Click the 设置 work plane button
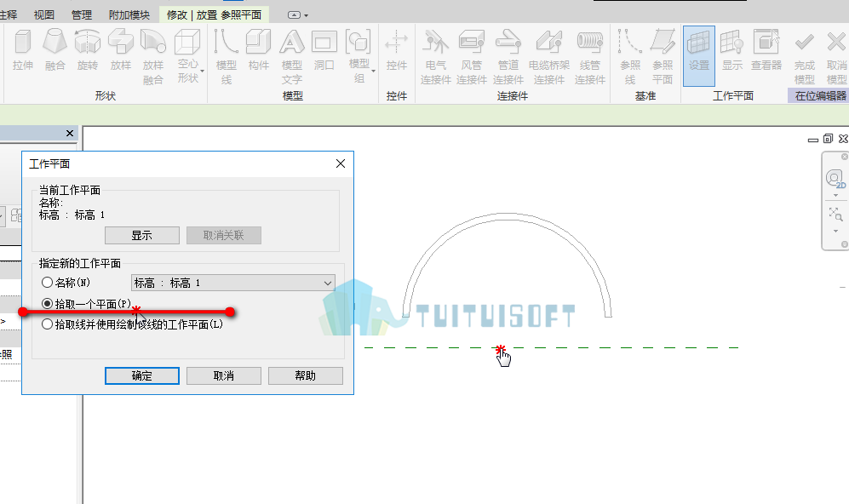Image resolution: width=849 pixels, height=504 pixels. 699,55
